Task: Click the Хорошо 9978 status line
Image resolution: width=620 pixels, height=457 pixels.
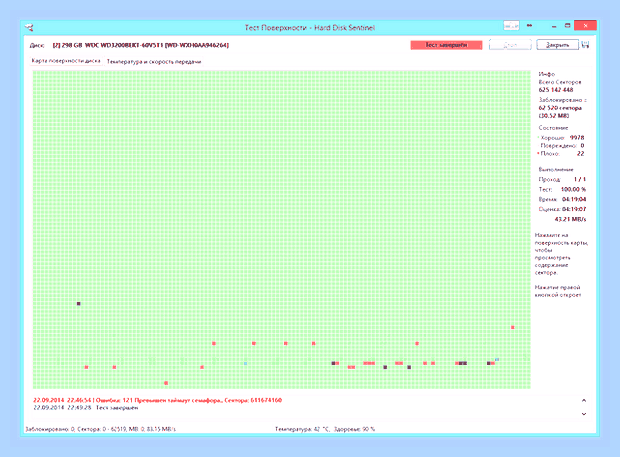Action: pyautogui.click(x=561, y=138)
